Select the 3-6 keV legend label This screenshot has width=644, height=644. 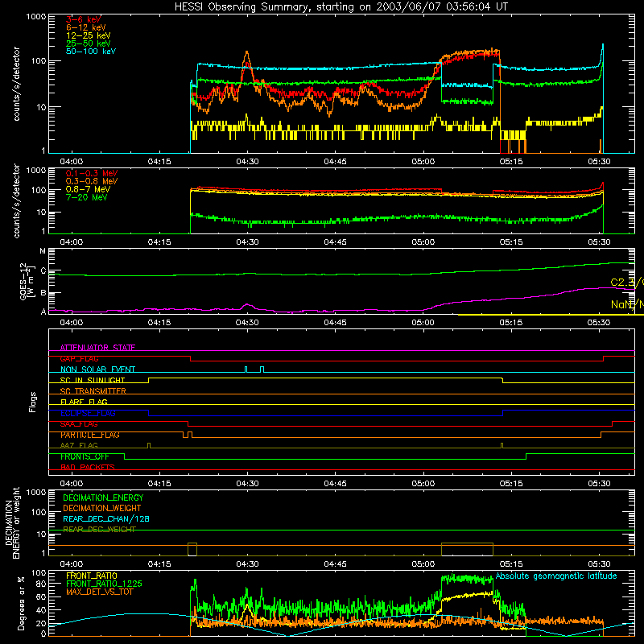[84, 19]
